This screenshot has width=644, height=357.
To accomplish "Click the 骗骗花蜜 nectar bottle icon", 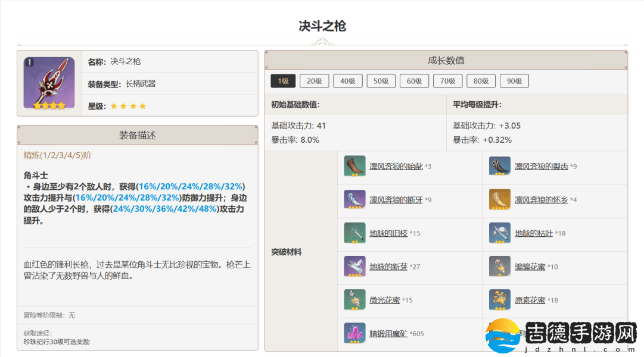I will point(499,266).
